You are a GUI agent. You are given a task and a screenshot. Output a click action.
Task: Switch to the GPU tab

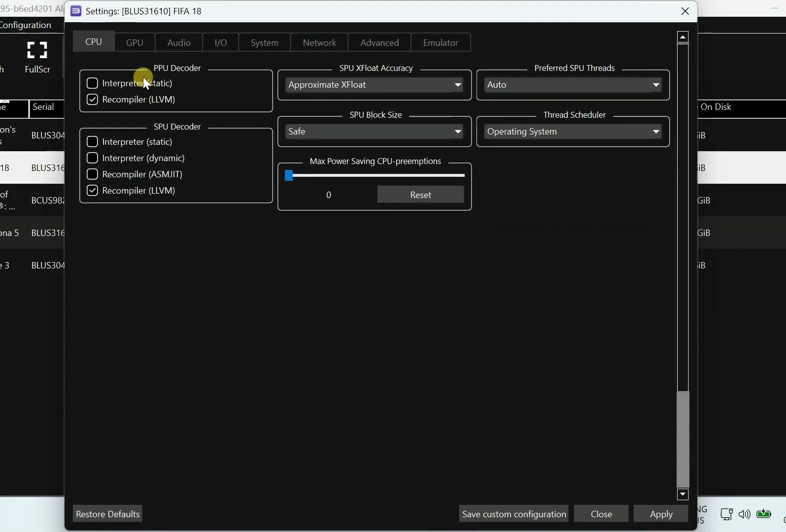[x=135, y=43]
